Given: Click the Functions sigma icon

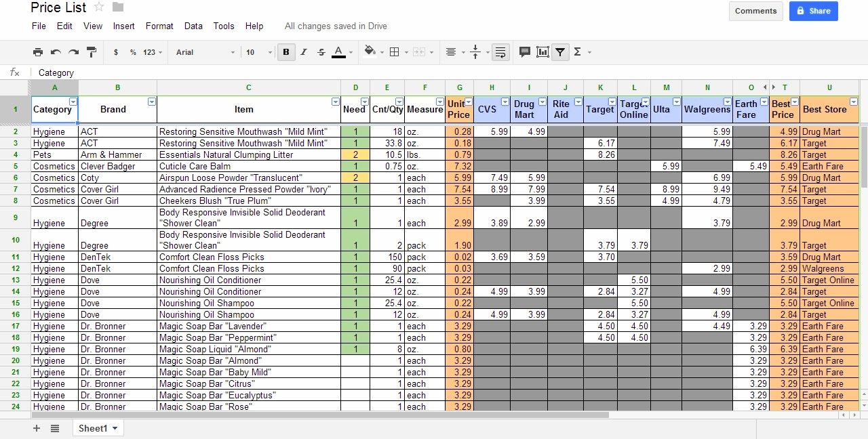Looking at the screenshot, I should click(577, 52).
